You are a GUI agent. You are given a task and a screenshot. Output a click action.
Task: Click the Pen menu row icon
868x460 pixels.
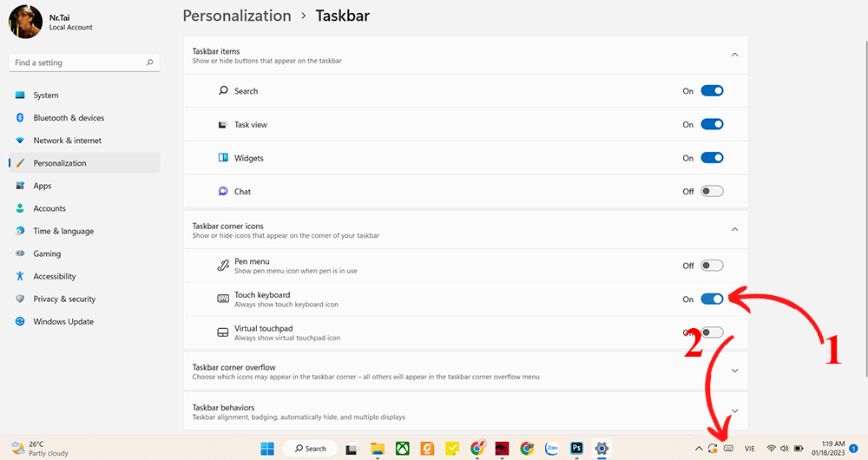click(x=222, y=266)
